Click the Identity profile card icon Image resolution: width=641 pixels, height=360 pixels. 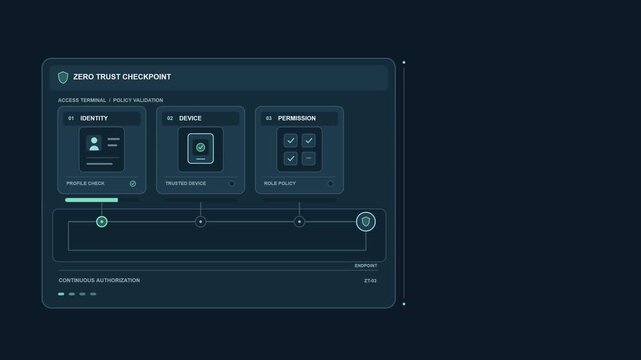click(x=102, y=149)
